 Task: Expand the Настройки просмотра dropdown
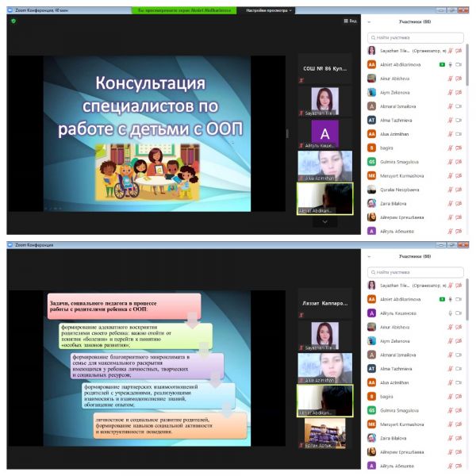coord(269,10)
